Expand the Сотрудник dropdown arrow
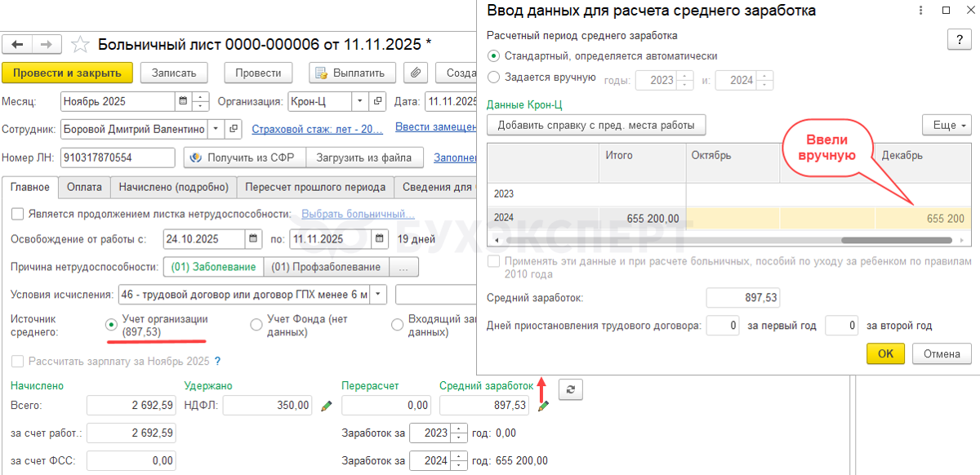The image size is (980, 475). point(216,129)
